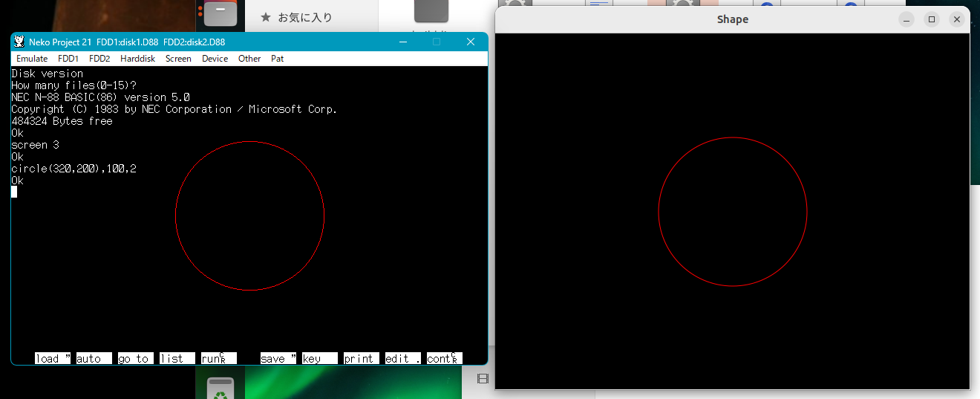
Task: Click the Neko Project 21 cat icon
Action: pos(19,42)
